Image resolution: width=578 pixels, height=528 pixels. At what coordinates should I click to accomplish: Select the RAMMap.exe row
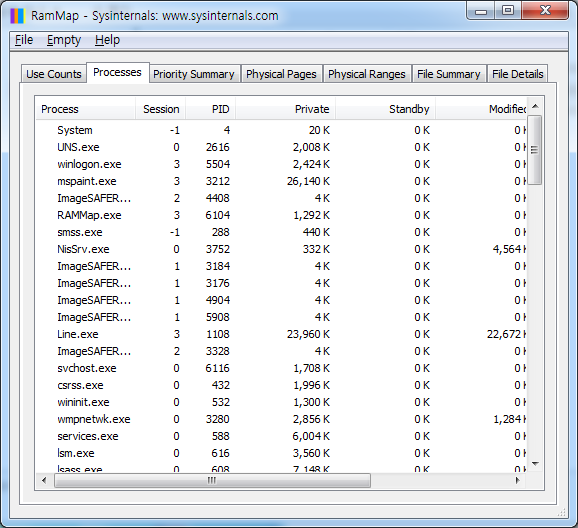[281, 215]
